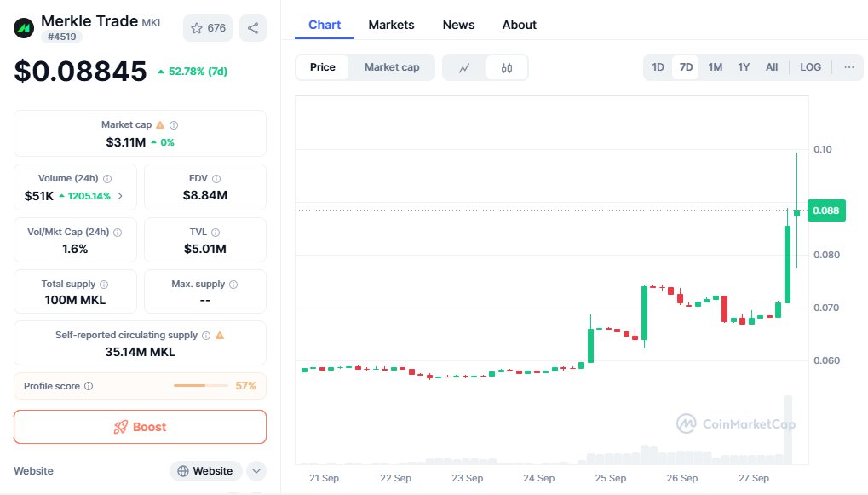Open the circulating supply warning triangle icon

(x=220, y=336)
